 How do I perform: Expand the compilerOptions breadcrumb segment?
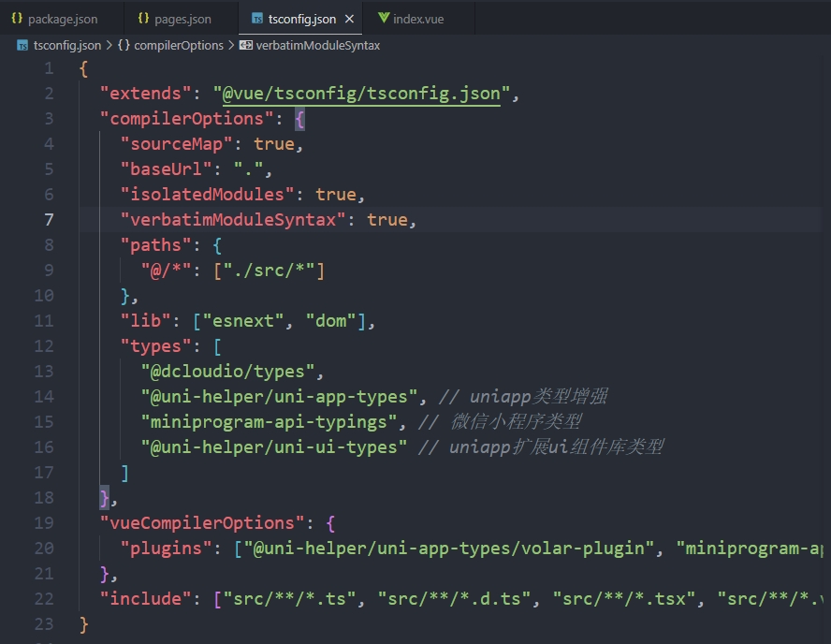coord(179,45)
